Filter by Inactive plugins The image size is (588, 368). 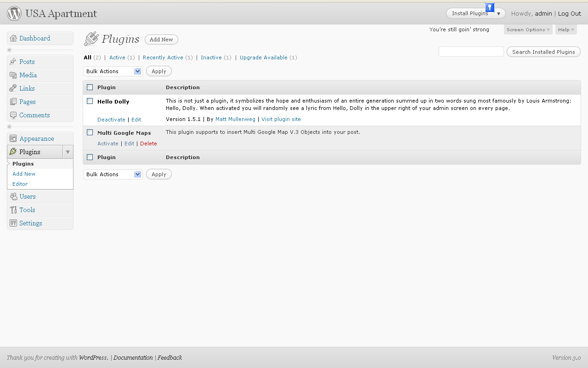pyautogui.click(x=211, y=57)
